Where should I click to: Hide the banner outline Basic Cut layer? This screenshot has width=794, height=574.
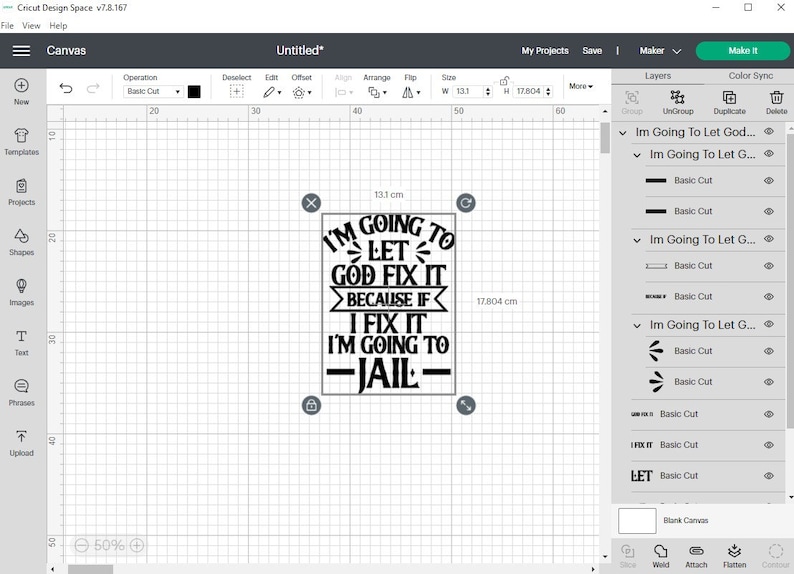(x=769, y=266)
